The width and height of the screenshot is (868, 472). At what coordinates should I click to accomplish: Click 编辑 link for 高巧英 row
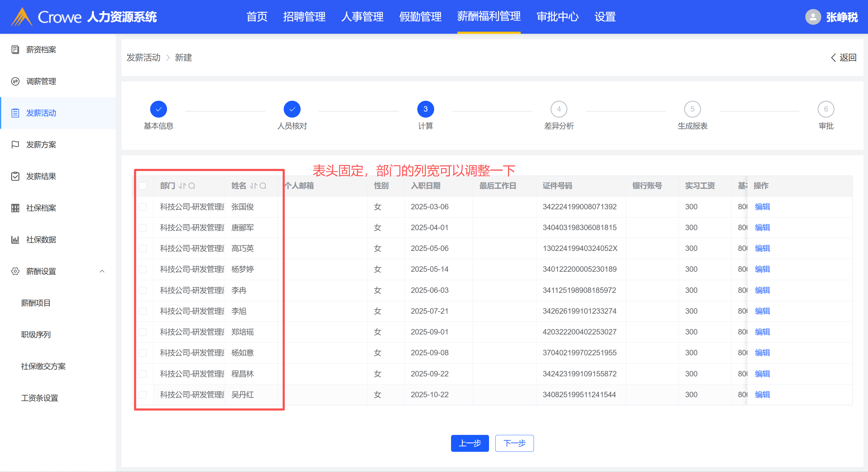coord(762,249)
